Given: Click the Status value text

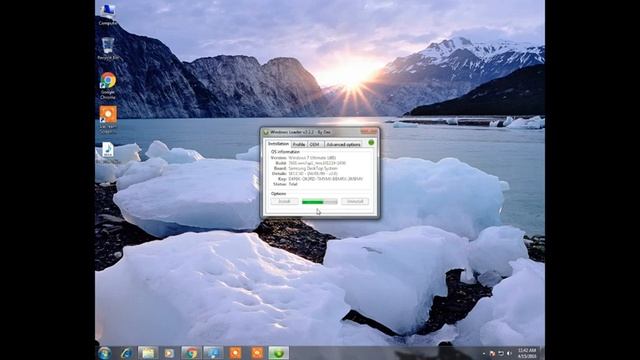Looking at the screenshot, I should (x=293, y=184).
